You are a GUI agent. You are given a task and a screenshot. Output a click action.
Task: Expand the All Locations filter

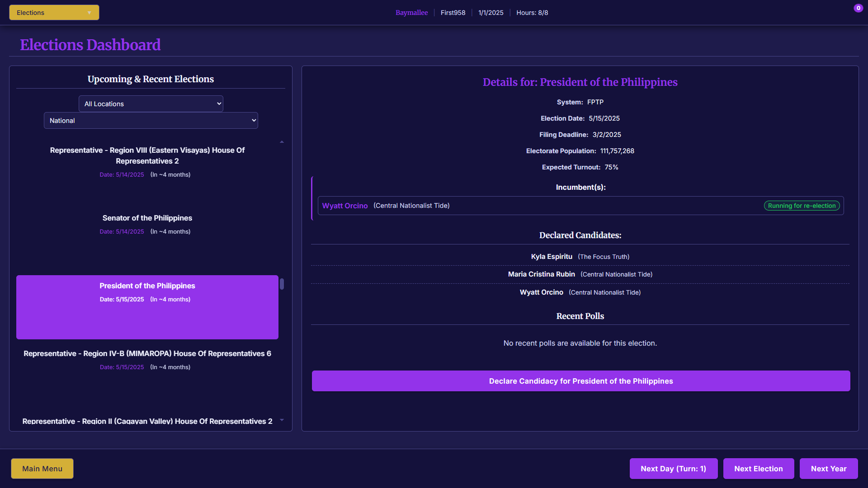151,104
